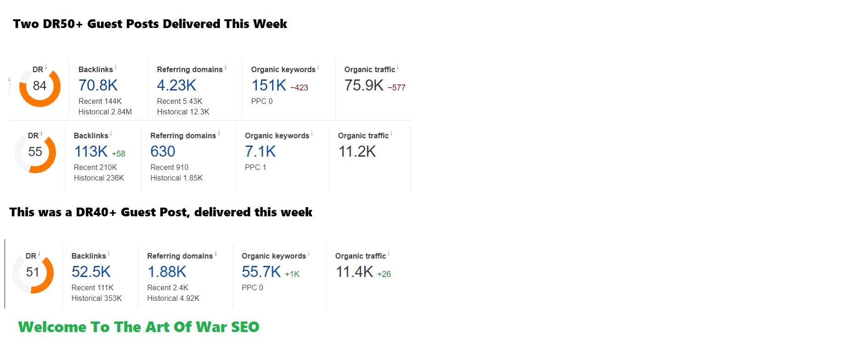Click the DR 55 donut chart
Viewport: 868px width, 361px height.
click(x=35, y=152)
